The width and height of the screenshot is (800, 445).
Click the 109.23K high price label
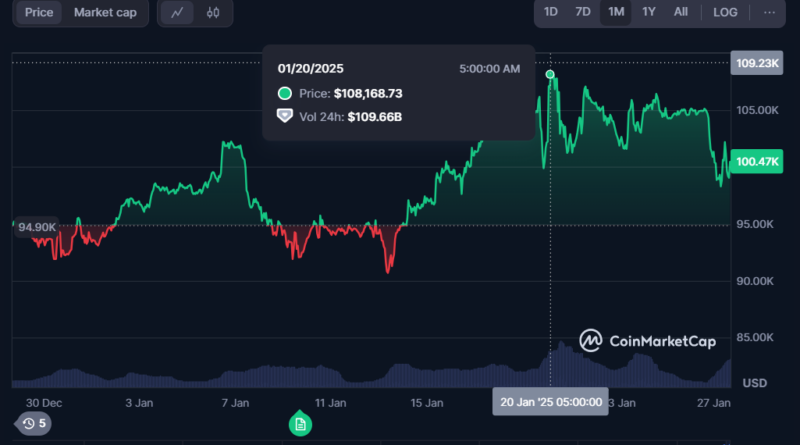click(x=757, y=63)
